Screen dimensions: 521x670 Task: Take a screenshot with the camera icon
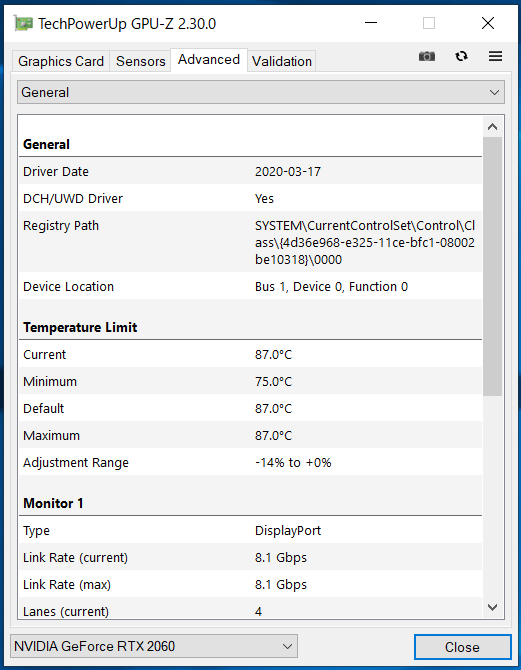point(427,56)
